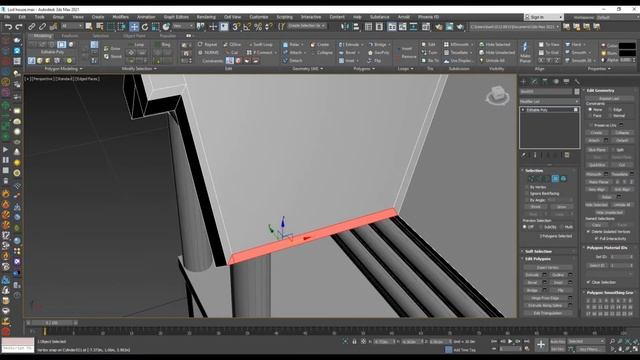
Task: Play the animation
Action: point(510,341)
